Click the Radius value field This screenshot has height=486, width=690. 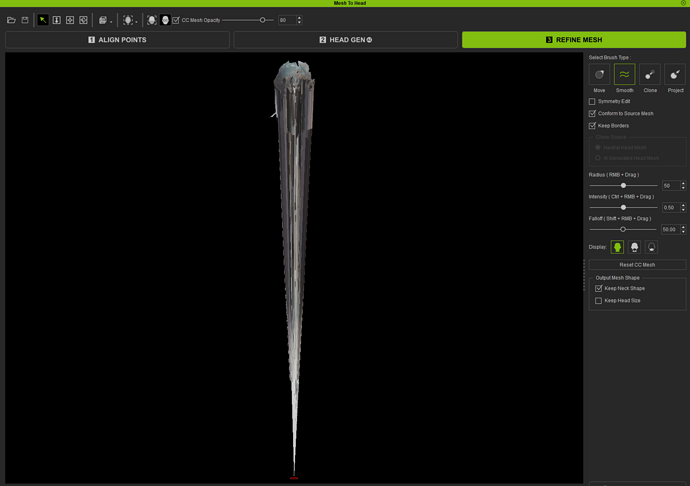(x=671, y=186)
